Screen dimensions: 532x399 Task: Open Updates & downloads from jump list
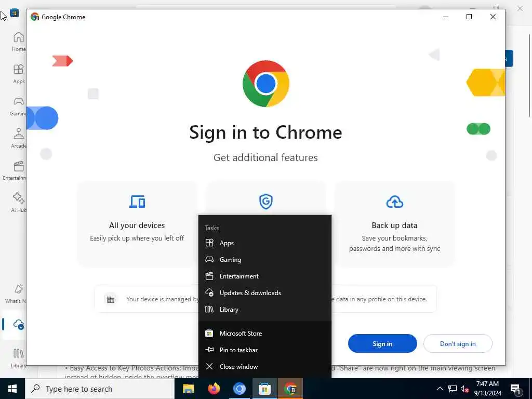click(264, 293)
